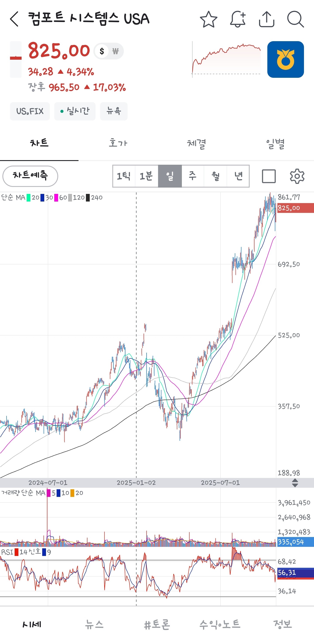The image size is (314, 644).
Task: Toggle fullscreen chart square icon
Action: [269, 176]
